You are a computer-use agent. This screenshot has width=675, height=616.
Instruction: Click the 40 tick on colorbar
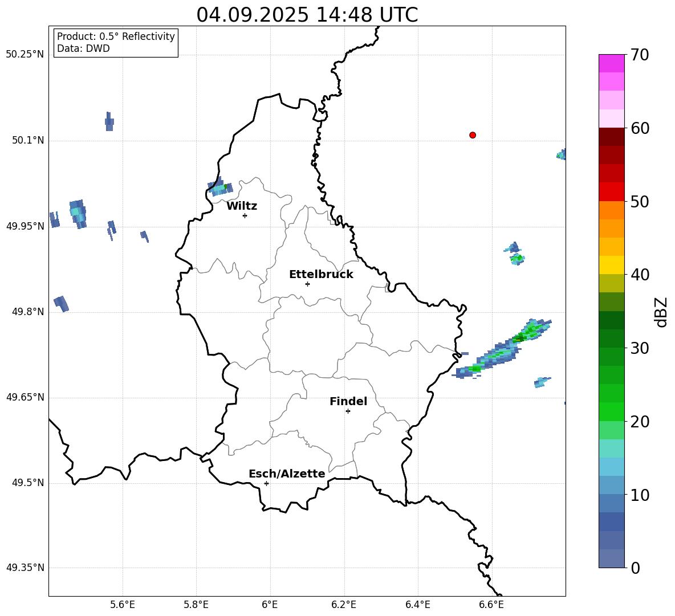click(x=640, y=275)
